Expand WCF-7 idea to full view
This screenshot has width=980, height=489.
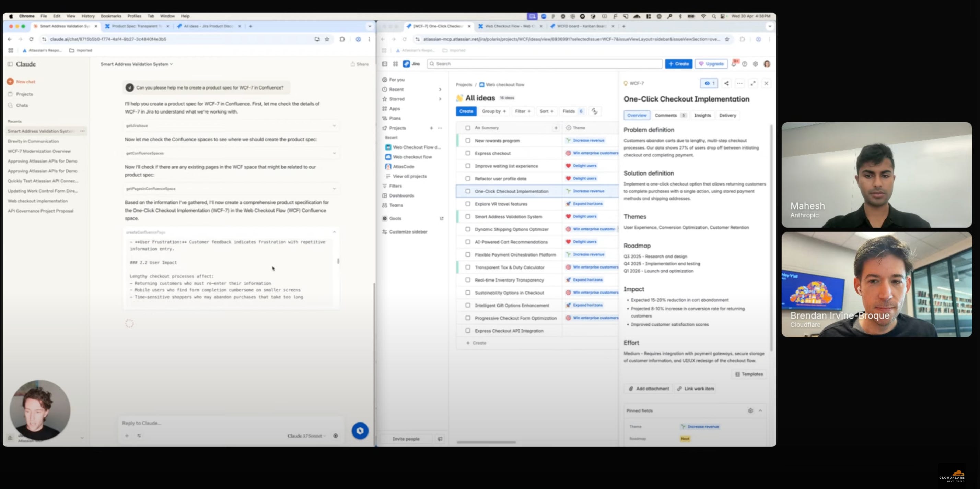pyautogui.click(x=753, y=83)
